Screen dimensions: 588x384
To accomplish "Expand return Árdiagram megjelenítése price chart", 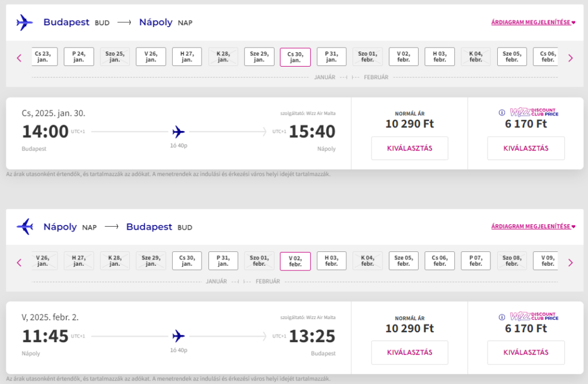I will pyautogui.click(x=533, y=226).
